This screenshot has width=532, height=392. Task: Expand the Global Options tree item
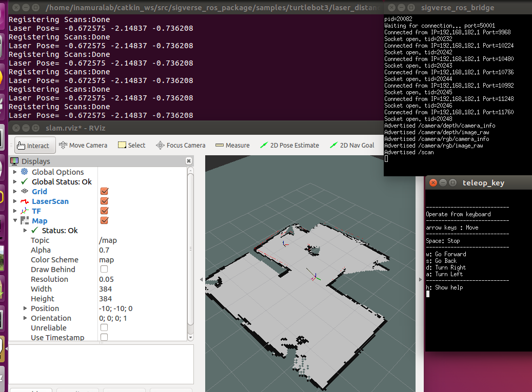(15, 172)
